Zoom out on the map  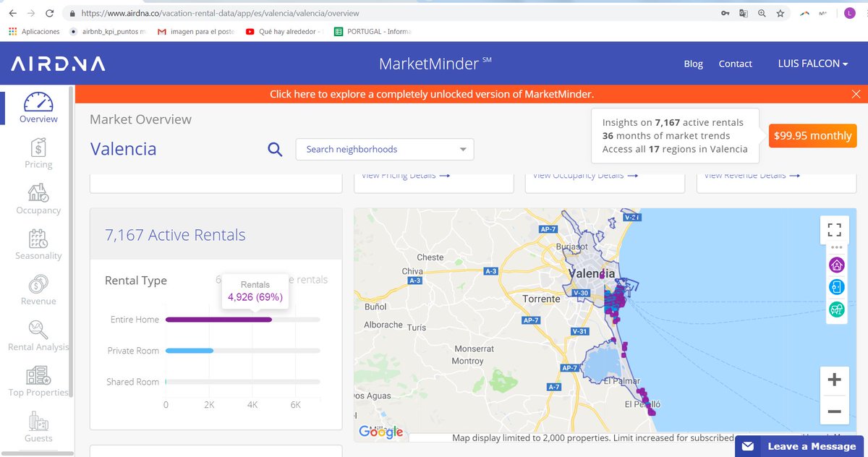834,411
